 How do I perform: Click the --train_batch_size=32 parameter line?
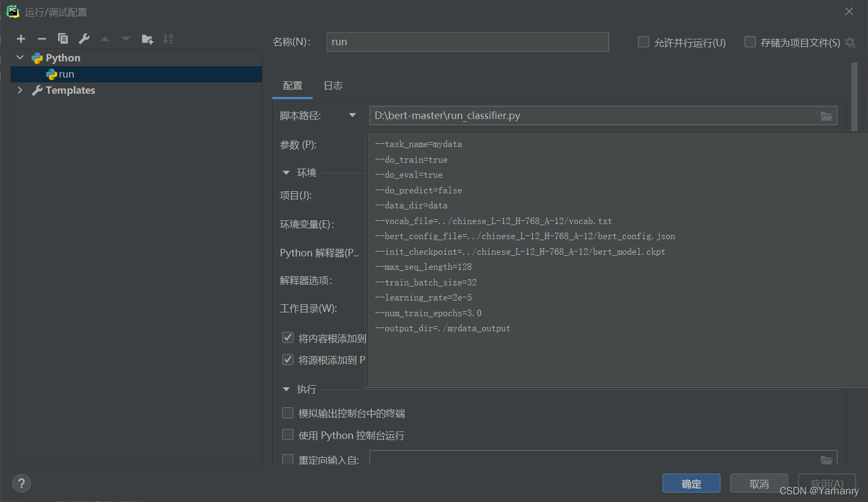pyautogui.click(x=426, y=283)
